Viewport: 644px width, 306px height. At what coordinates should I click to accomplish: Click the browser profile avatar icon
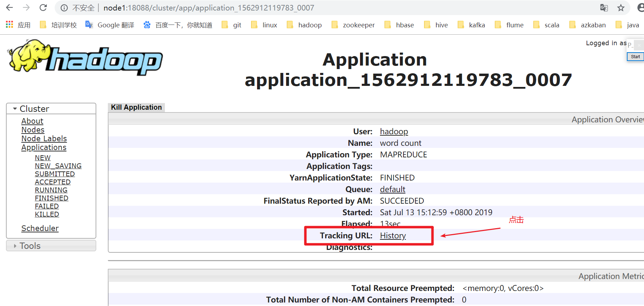pos(640,8)
